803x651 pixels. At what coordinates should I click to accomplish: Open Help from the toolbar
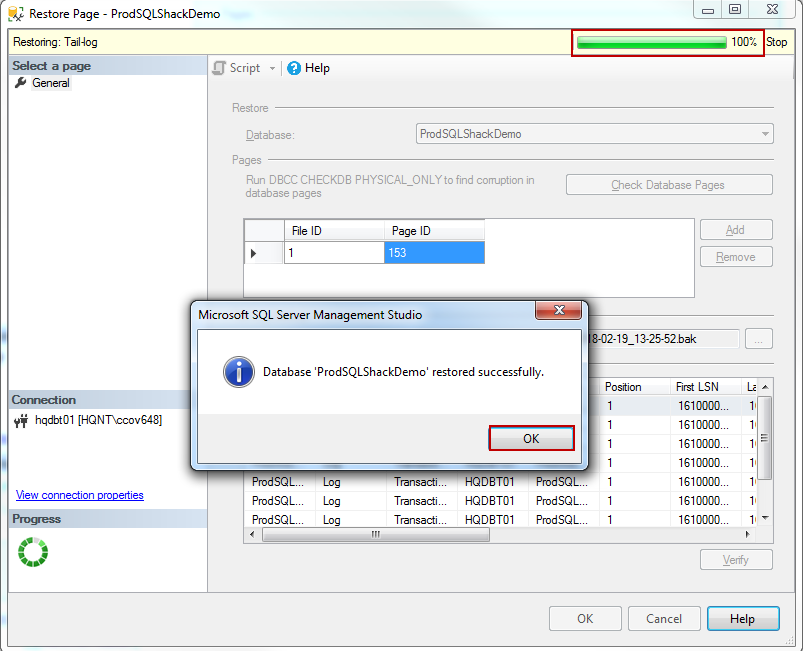(308, 68)
